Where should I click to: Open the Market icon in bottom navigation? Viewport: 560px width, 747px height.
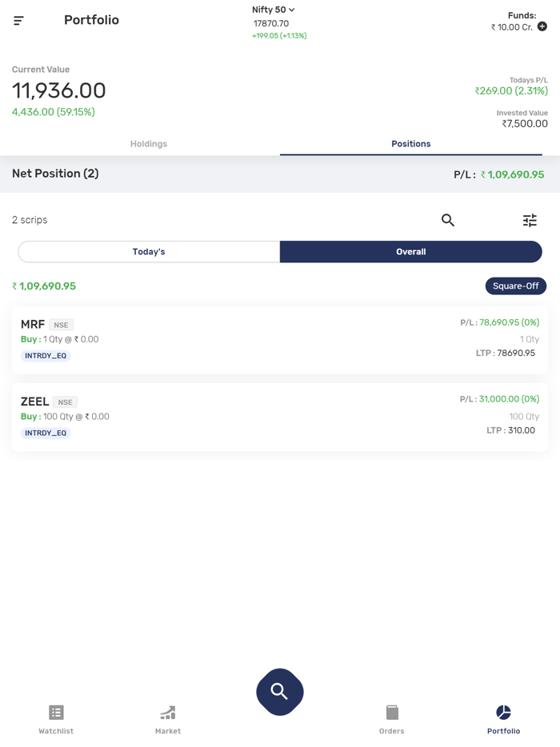click(167, 717)
